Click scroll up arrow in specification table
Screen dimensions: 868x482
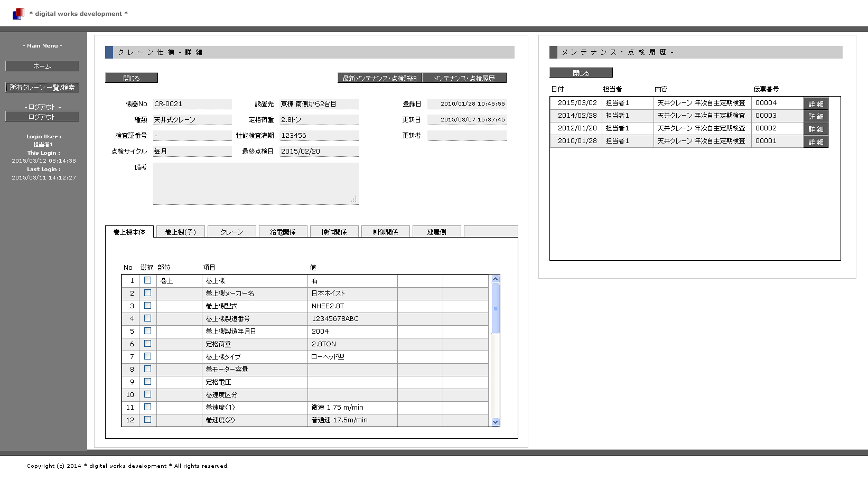495,279
